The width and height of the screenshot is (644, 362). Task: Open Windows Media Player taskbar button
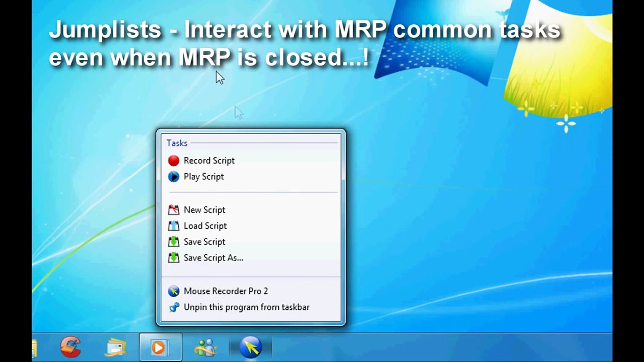pos(160,347)
